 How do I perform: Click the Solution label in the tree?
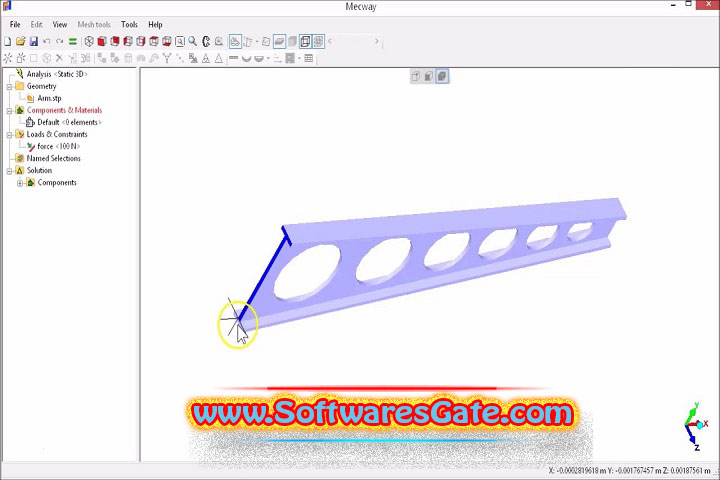point(39,170)
